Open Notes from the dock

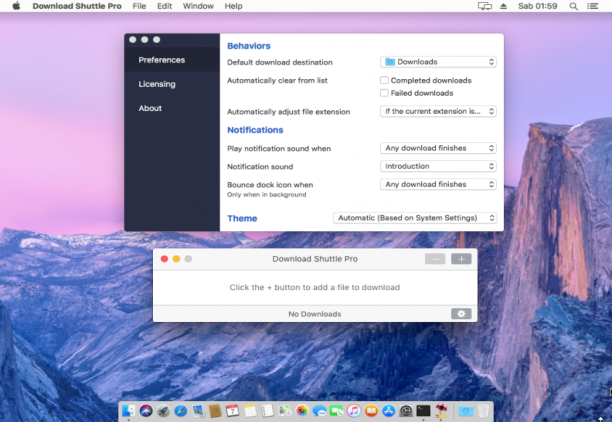pos(250,411)
